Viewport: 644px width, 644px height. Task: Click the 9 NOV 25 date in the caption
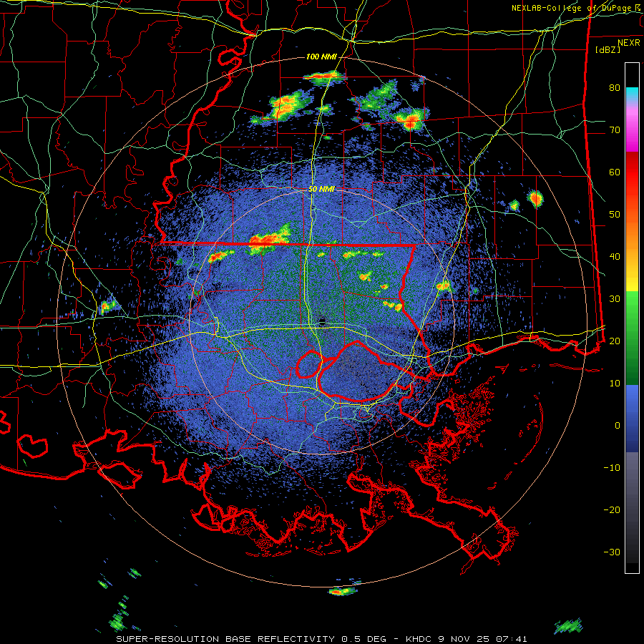tap(464, 639)
